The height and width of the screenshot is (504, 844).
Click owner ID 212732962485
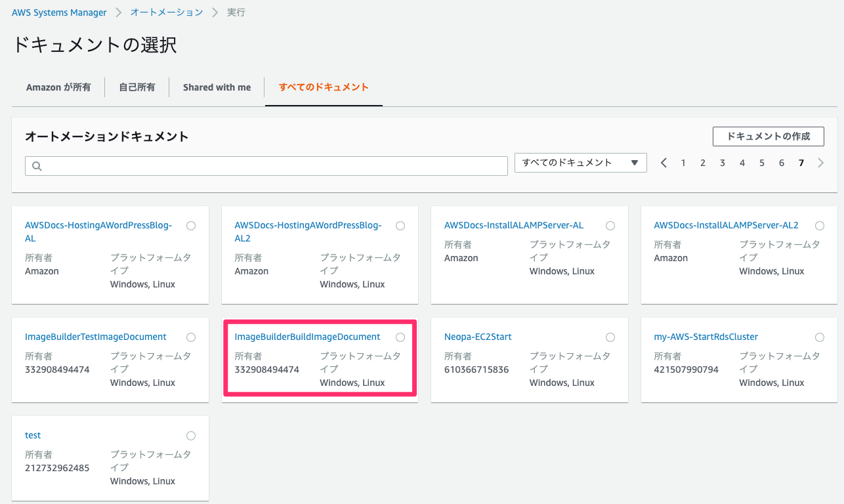(57, 468)
